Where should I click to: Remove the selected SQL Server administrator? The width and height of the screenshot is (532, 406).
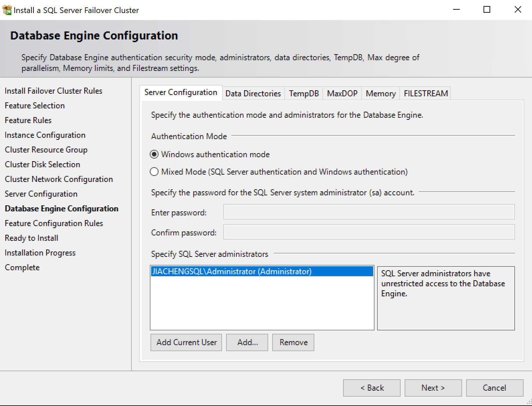point(293,342)
